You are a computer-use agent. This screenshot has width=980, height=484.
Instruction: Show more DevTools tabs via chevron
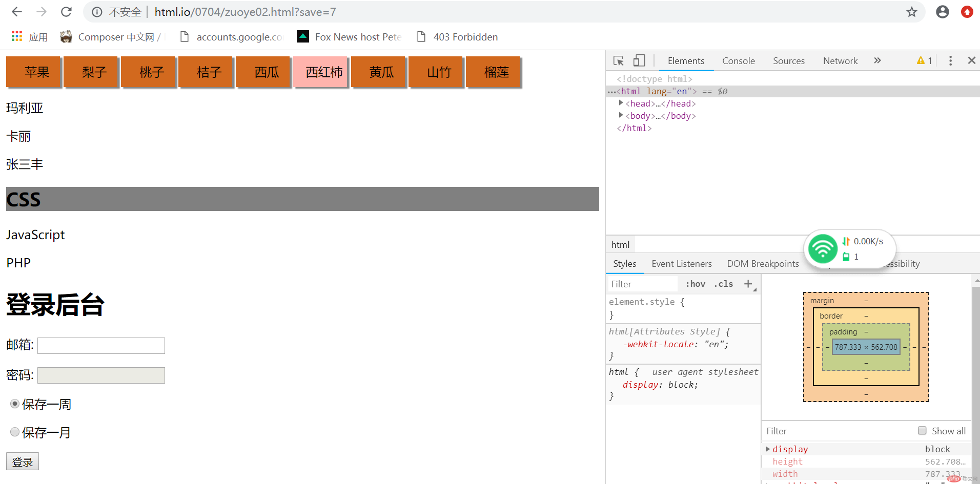pyautogui.click(x=877, y=60)
